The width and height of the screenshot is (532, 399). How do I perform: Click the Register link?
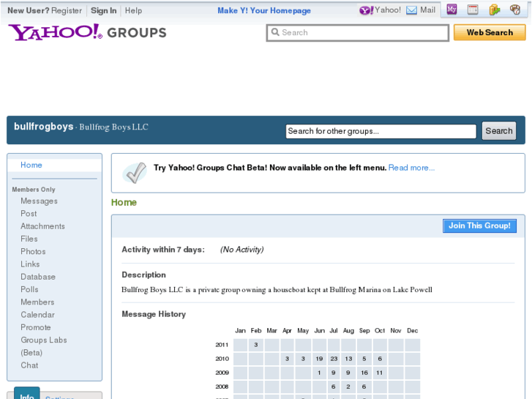click(x=67, y=10)
